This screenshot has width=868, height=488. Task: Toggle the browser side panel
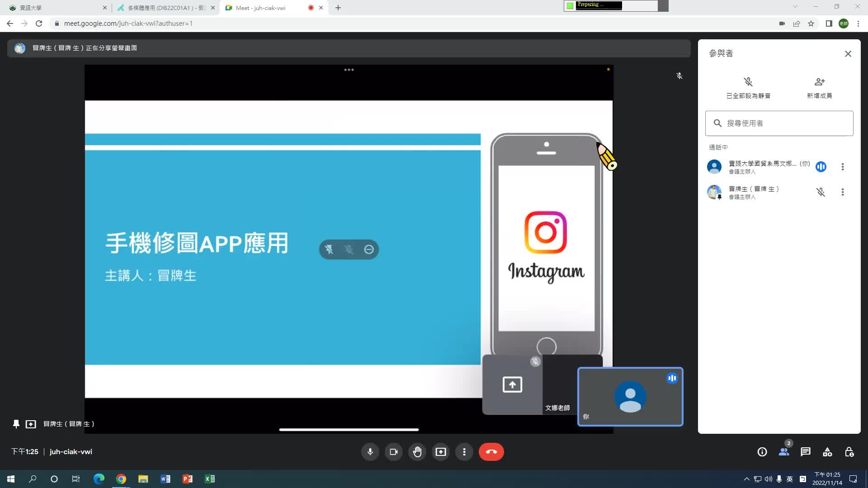tap(829, 23)
